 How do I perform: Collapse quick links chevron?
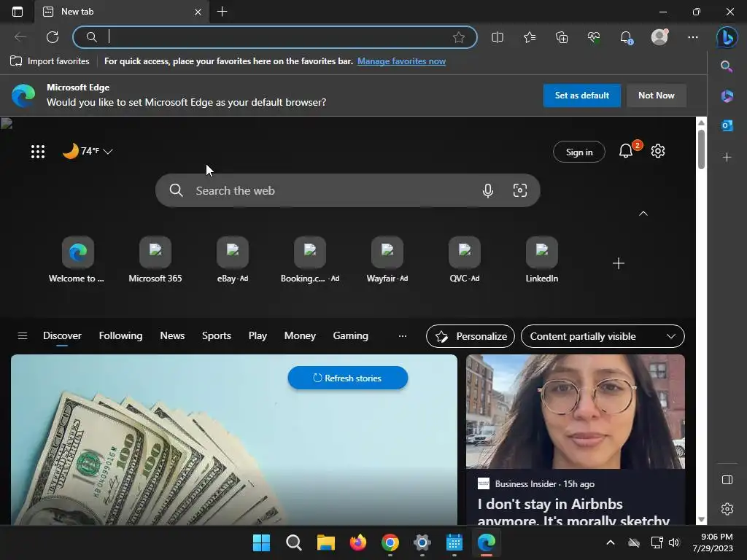[643, 214]
